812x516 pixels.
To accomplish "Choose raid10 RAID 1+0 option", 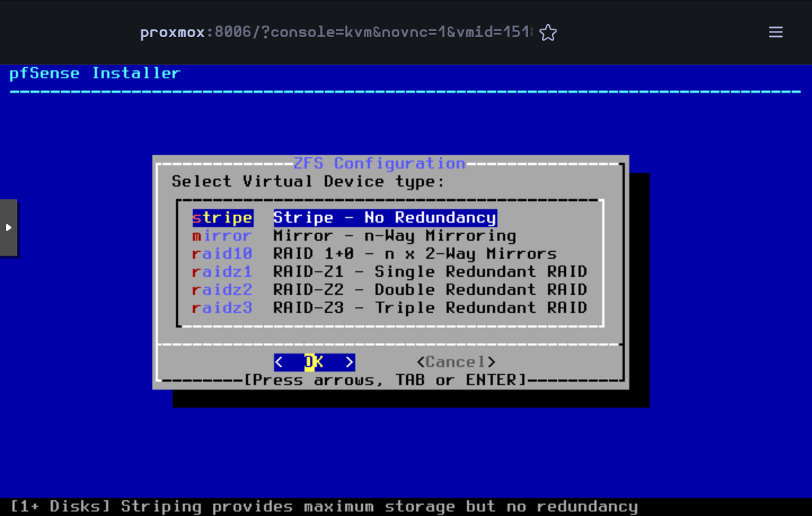I will [374, 253].
